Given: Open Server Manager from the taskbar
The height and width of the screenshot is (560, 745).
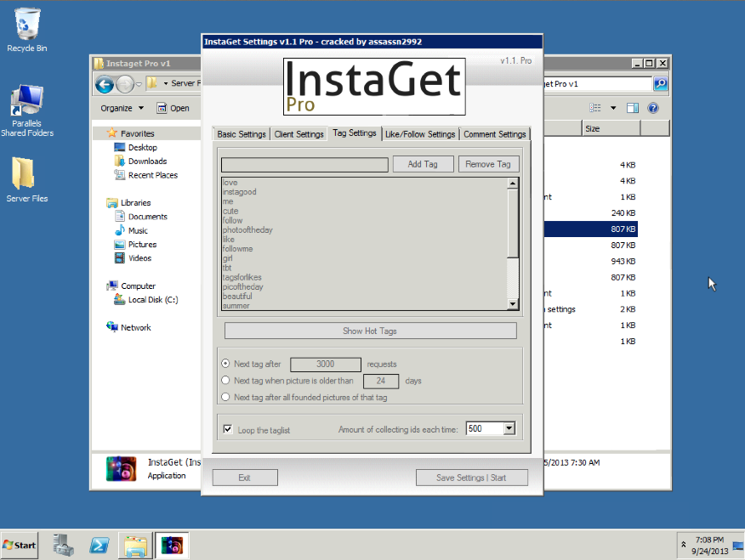Looking at the screenshot, I should pyautogui.click(x=63, y=545).
